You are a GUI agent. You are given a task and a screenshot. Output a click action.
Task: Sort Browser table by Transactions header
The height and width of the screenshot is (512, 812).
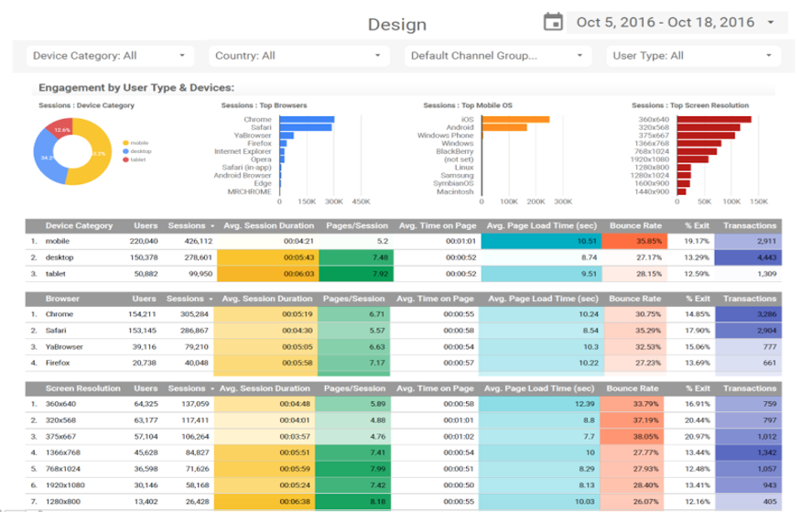[x=750, y=299]
